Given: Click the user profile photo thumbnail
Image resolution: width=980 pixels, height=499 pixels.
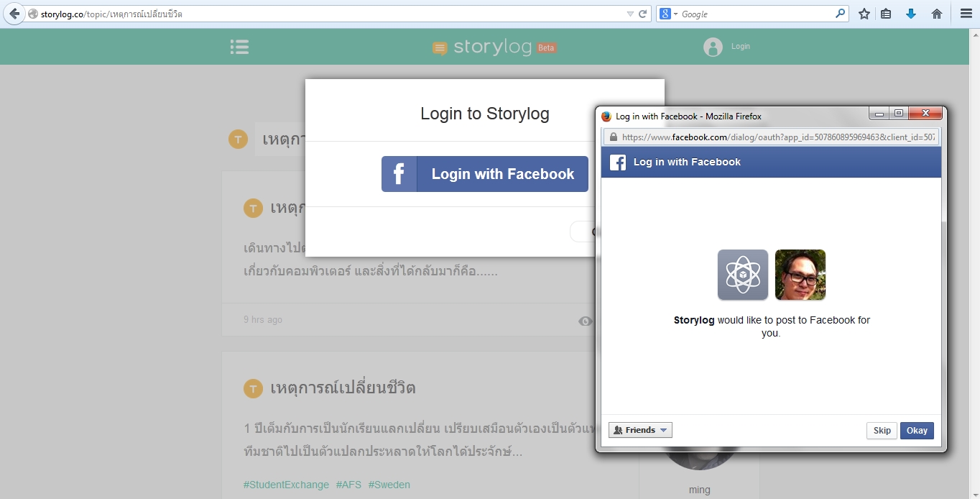Looking at the screenshot, I should pyautogui.click(x=800, y=275).
